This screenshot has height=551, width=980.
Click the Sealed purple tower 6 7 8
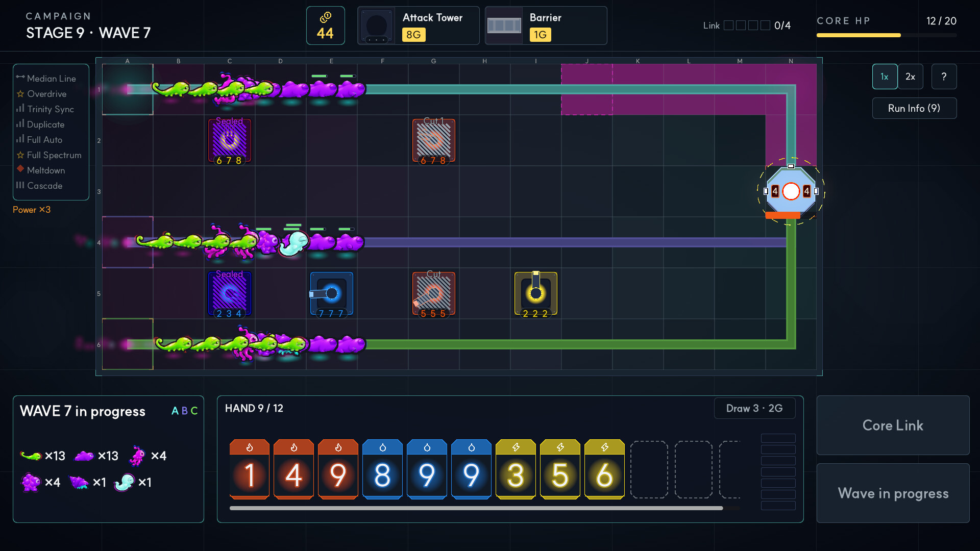click(230, 141)
